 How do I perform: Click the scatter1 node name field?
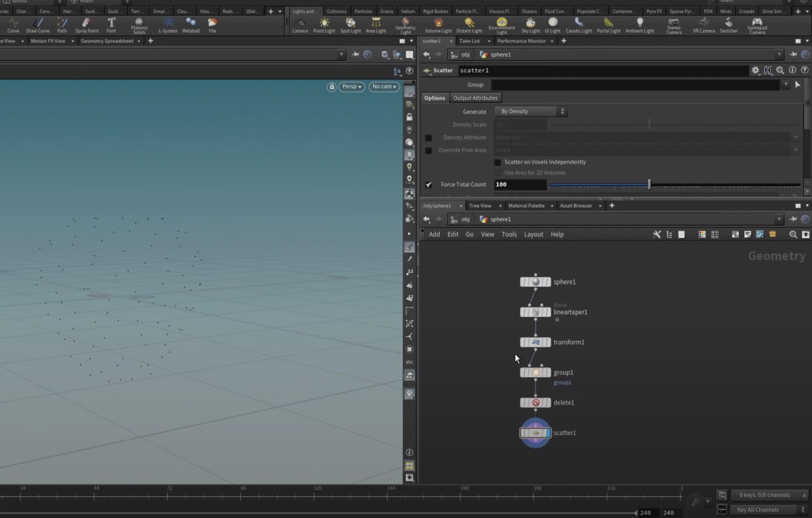pos(603,70)
